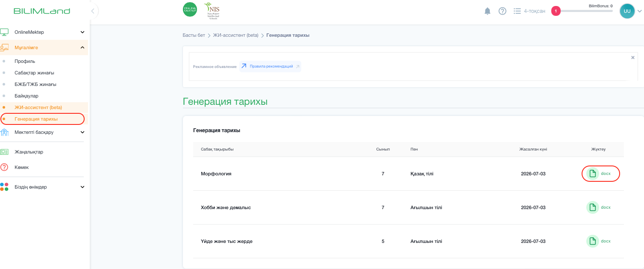Expand the Біздің өнімдер chevron

tap(82, 187)
